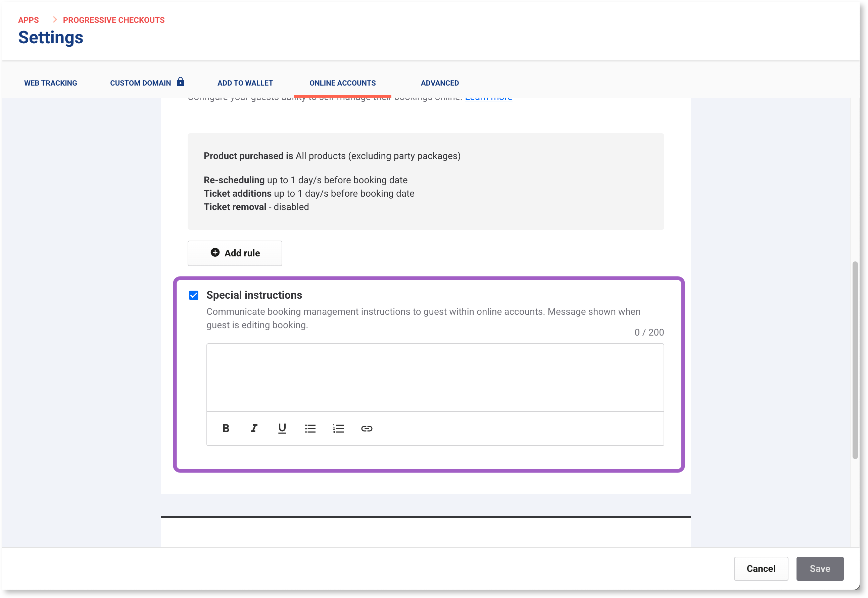Click the lock icon beside Custom Domain
The image size is (868, 598).
tap(180, 82)
